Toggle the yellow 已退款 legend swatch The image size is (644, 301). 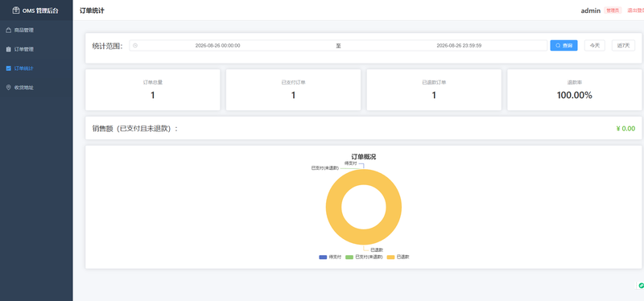[390, 257]
